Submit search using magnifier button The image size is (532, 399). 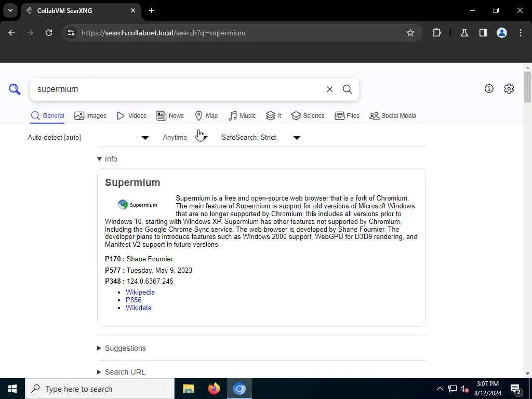(x=347, y=89)
